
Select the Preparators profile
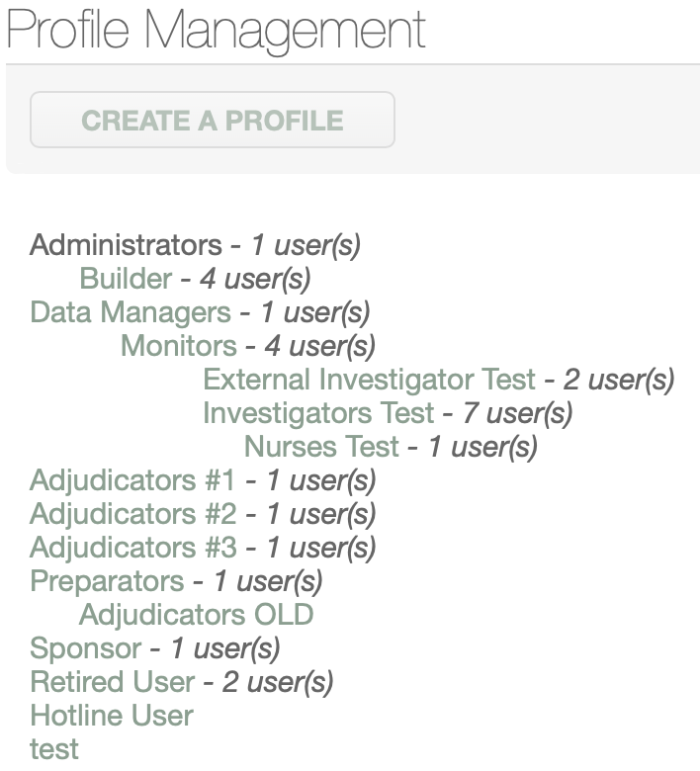point(107,581)
